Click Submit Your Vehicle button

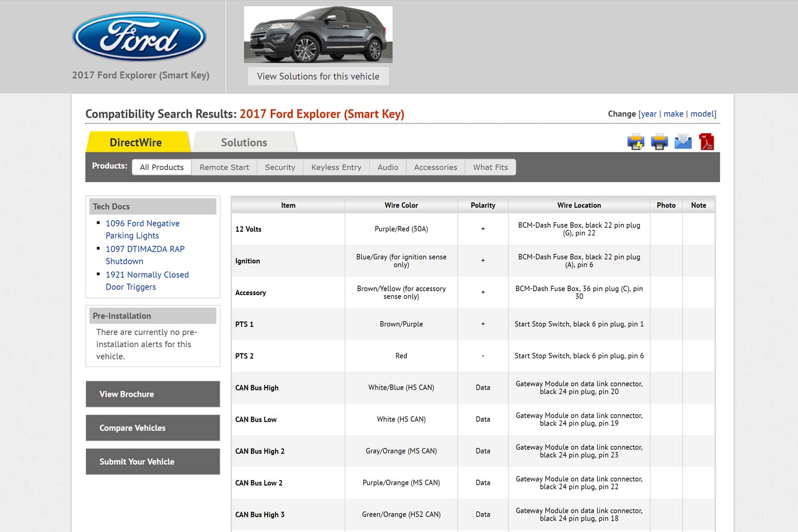coord(153,462)
